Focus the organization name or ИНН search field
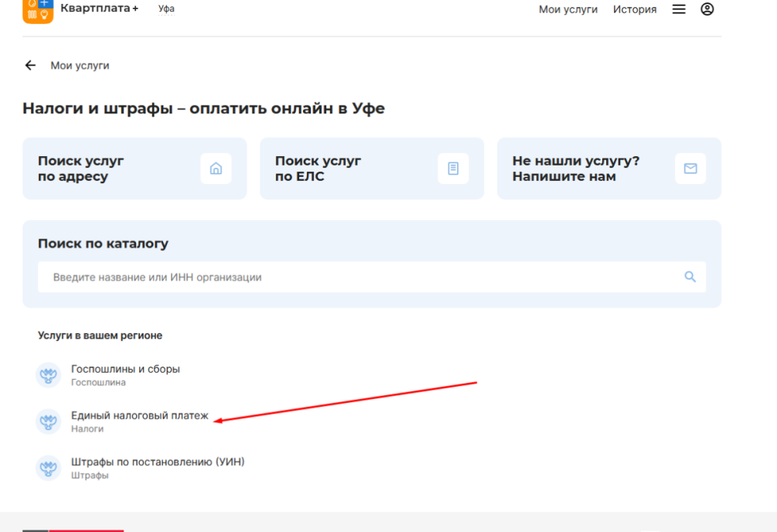Screen dimensions: 777x532 coord(357,277)
